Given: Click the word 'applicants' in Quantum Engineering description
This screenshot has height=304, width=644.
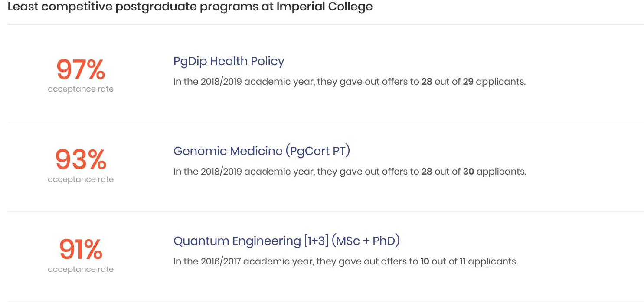Looking at the screenshot, I should [492, 262].
